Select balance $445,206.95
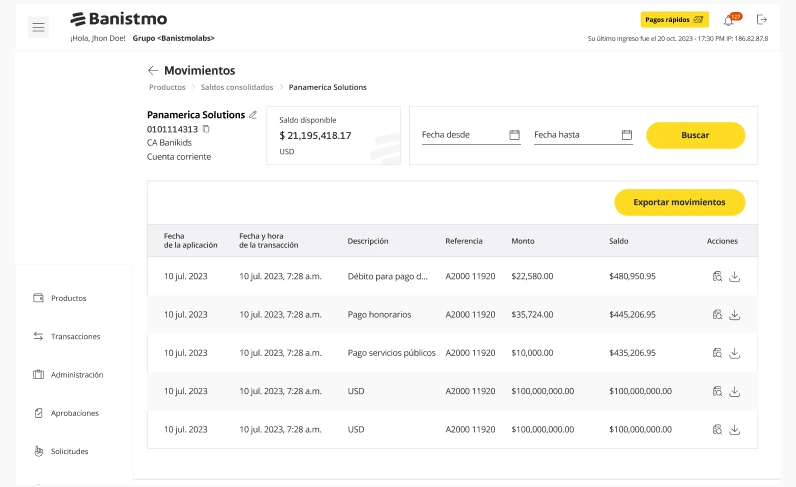Image resolution: width=796 pixels, height=487 pixels. (x=632, y=314)
